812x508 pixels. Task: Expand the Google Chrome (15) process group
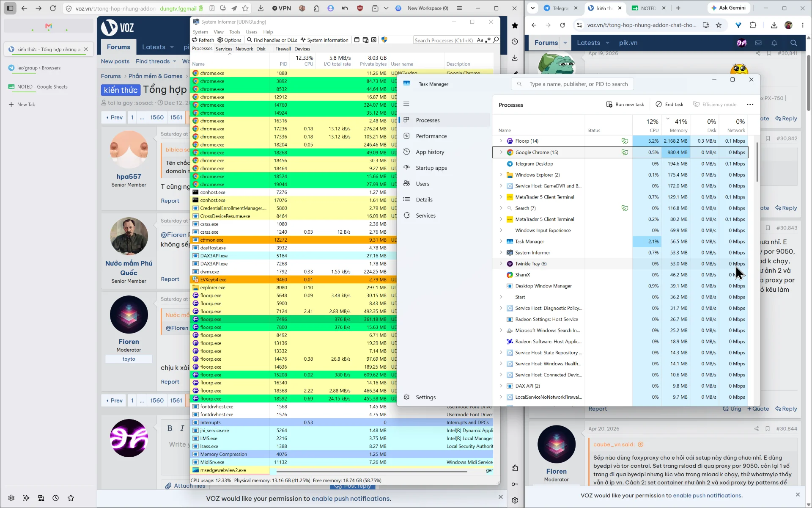(x=501, y=152)
